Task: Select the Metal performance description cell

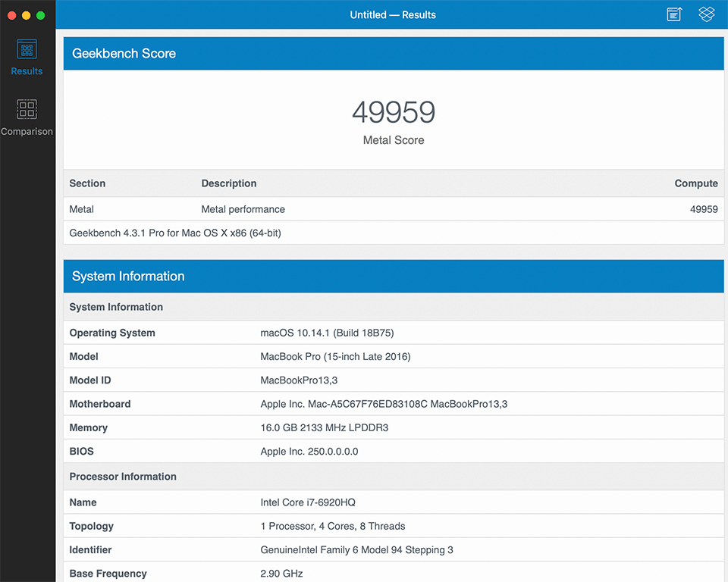Action: [243, 209]
